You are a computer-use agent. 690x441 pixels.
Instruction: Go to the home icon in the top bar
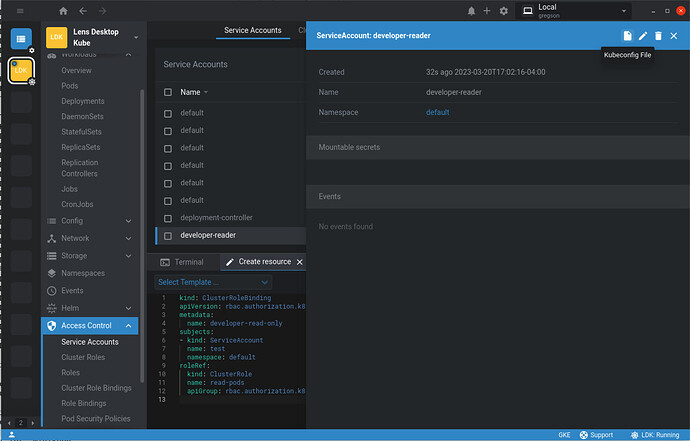click(64, 11)
